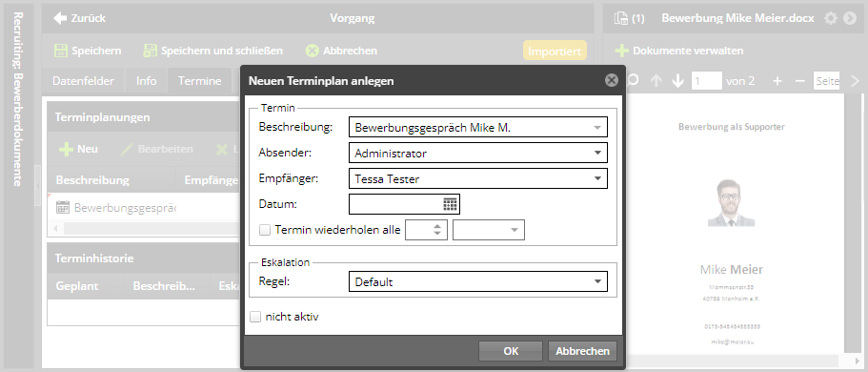
Task: Click the arrow icon next to gear
Action: 850,18
